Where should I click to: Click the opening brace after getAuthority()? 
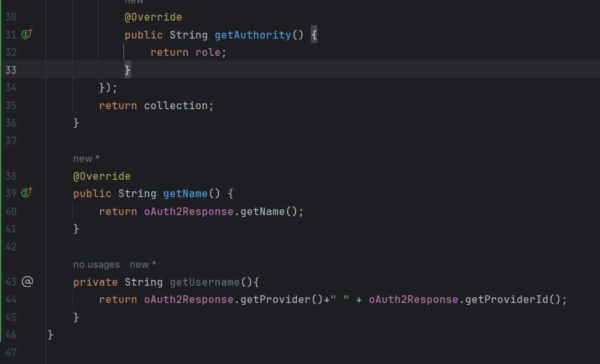(313, 35)
